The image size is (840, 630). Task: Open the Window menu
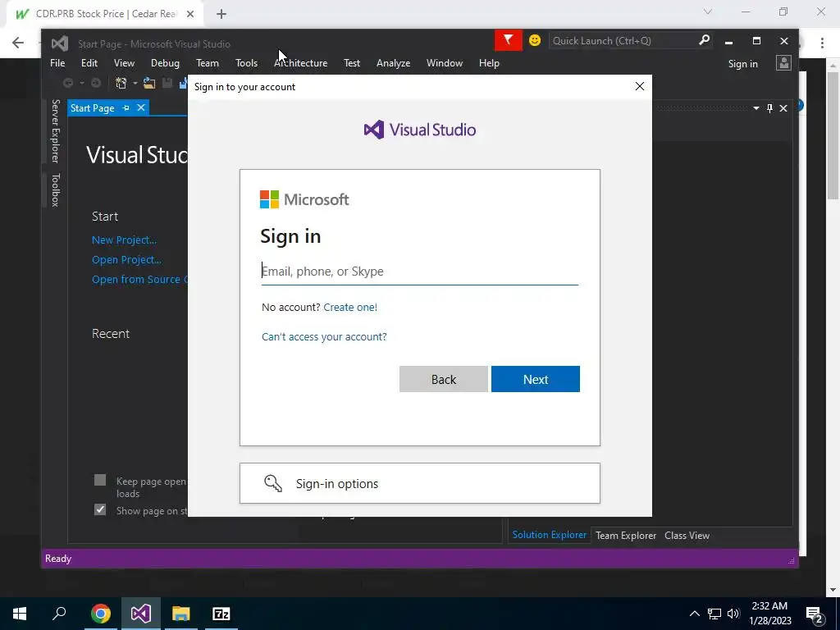(445, 62)
